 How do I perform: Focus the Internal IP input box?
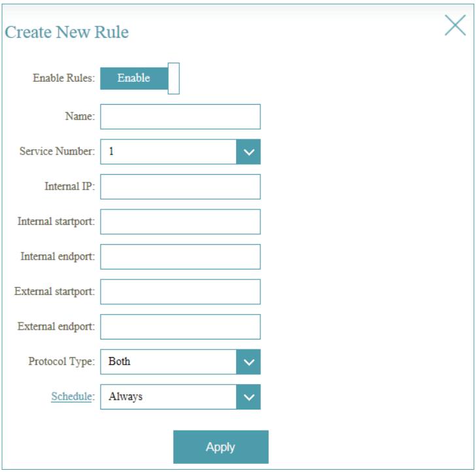180,186
